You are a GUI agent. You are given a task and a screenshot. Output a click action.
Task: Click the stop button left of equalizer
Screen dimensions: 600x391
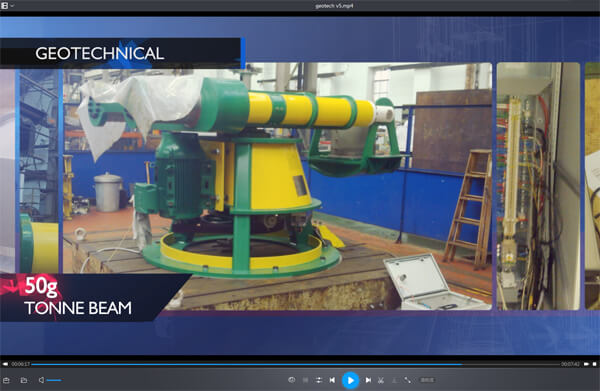click(305, 380)
